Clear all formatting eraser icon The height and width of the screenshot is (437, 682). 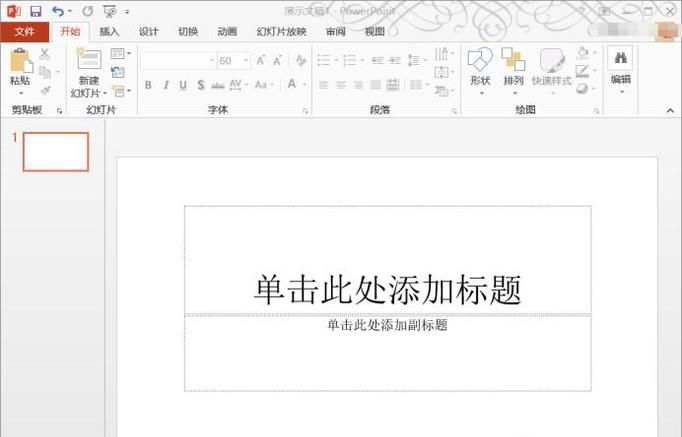[x=300, y=60]
